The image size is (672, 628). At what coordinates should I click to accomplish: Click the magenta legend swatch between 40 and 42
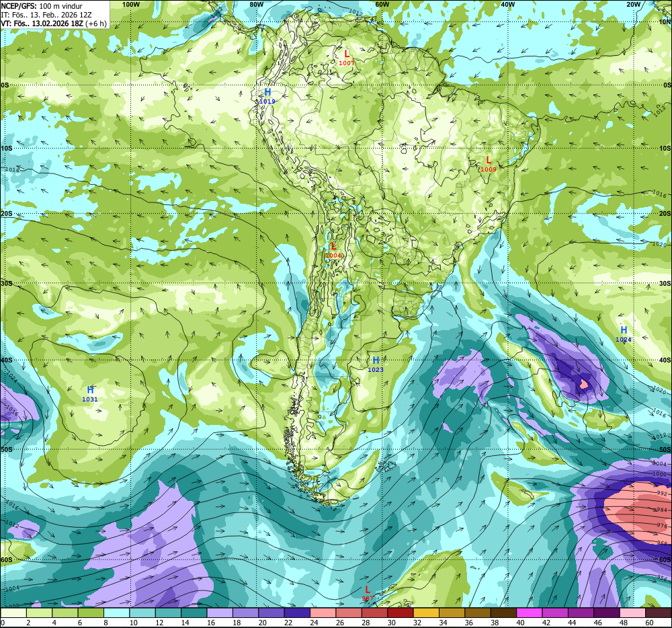[529, 613]
